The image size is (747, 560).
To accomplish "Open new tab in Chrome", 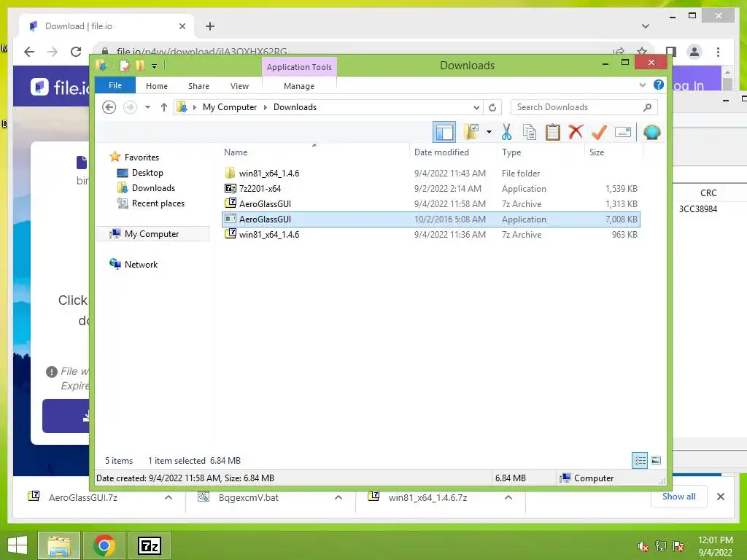I will pyautogui.click(x=210, y=26).
